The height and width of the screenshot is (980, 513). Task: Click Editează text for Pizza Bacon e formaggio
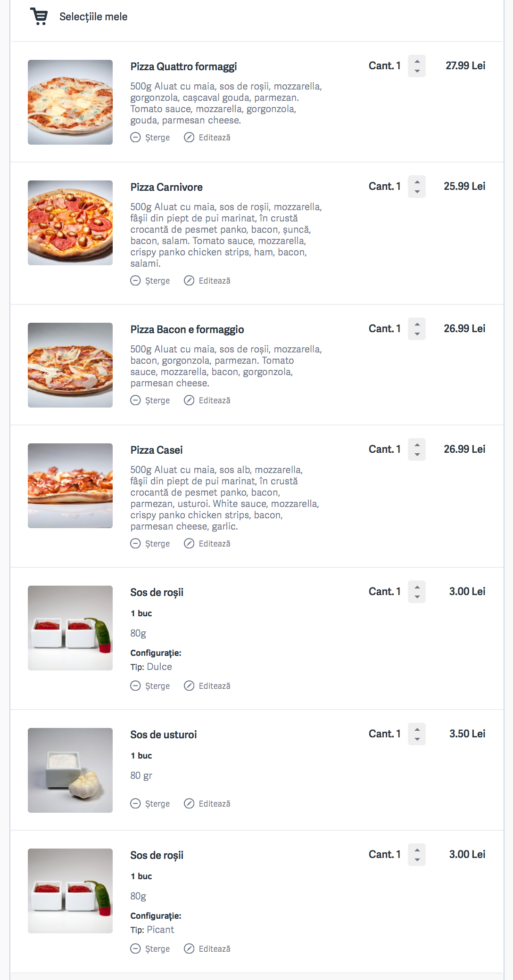click(x=215, y=400)
